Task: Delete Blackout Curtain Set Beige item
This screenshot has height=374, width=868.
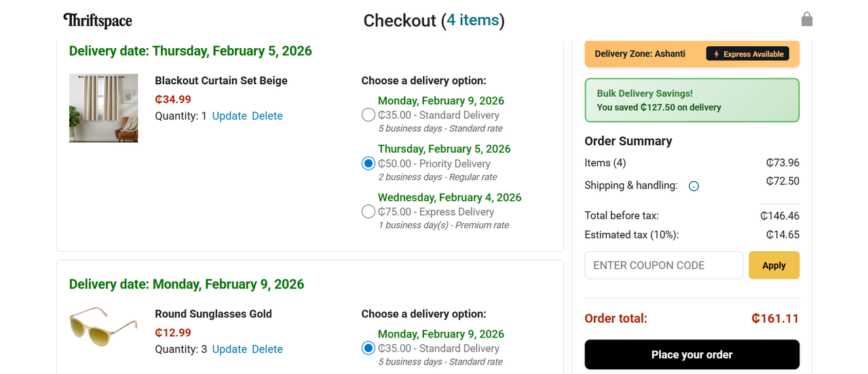Action: coord(267,116)
